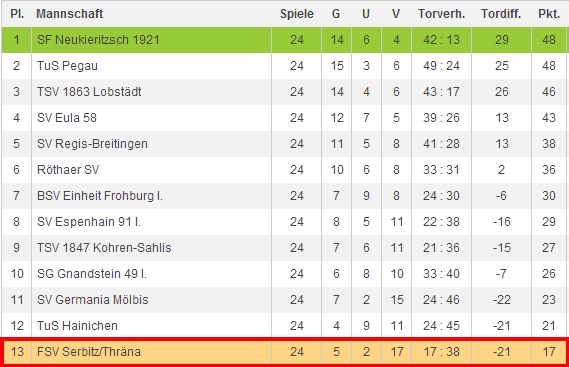Click BSV Einheit Frohburg I. row
Screen dimensions: 569x367
pos(284,196)
